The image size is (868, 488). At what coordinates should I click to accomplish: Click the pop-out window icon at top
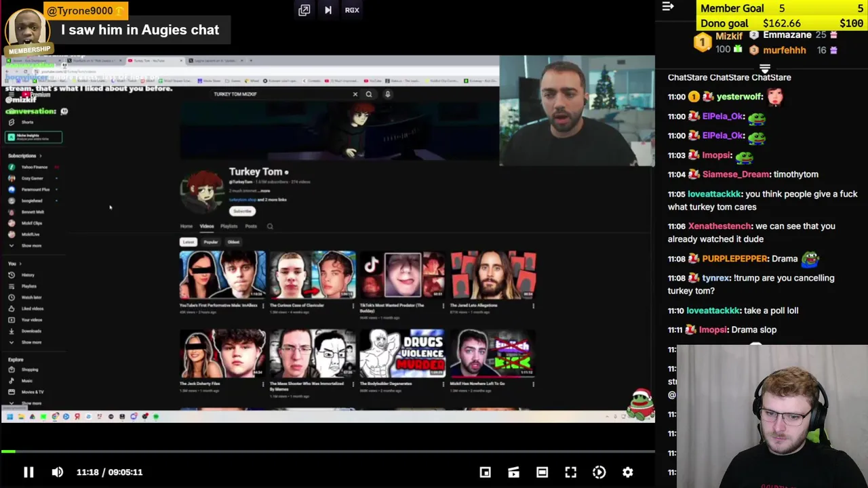point(304,10)
